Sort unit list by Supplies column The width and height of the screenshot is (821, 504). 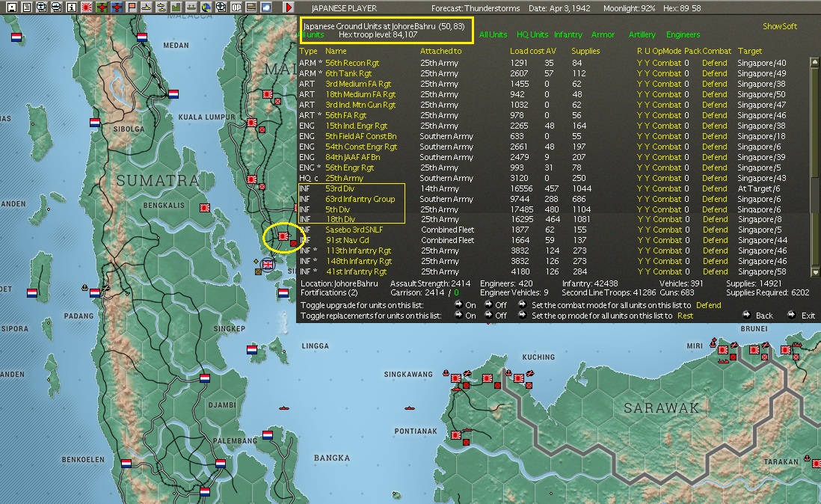[585, 51]
